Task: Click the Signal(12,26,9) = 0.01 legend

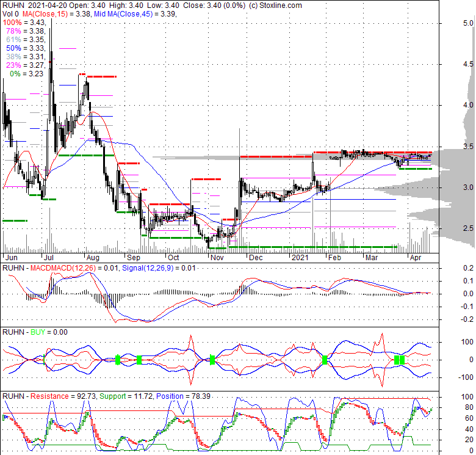Action: (159, 268)
